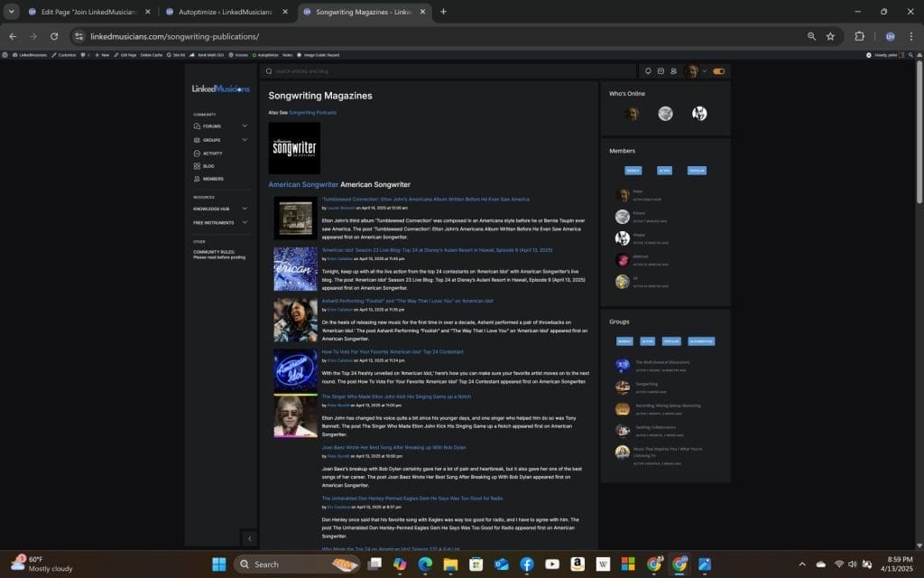Follow the Songwriting Podcasts link

coord(312,113)
